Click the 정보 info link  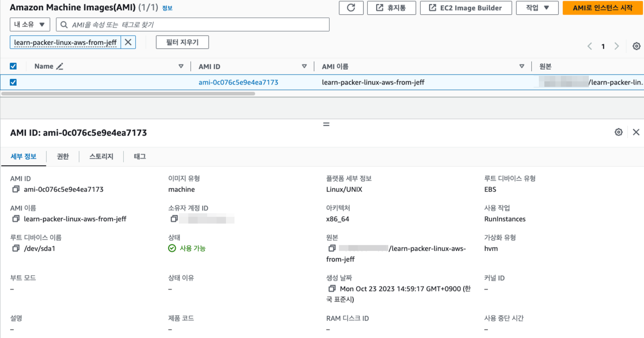(167, 8)
